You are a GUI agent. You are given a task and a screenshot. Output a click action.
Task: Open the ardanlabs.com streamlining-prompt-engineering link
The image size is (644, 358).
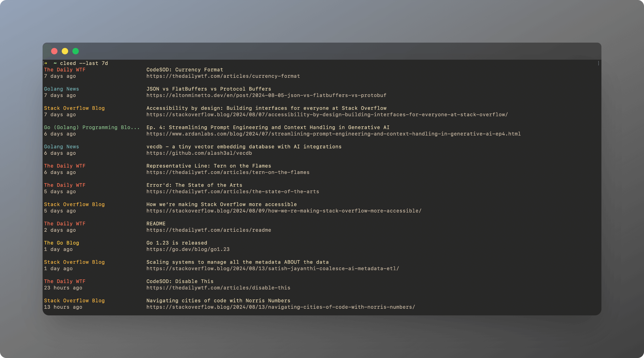pyautogui.click(x=333, y=134)
